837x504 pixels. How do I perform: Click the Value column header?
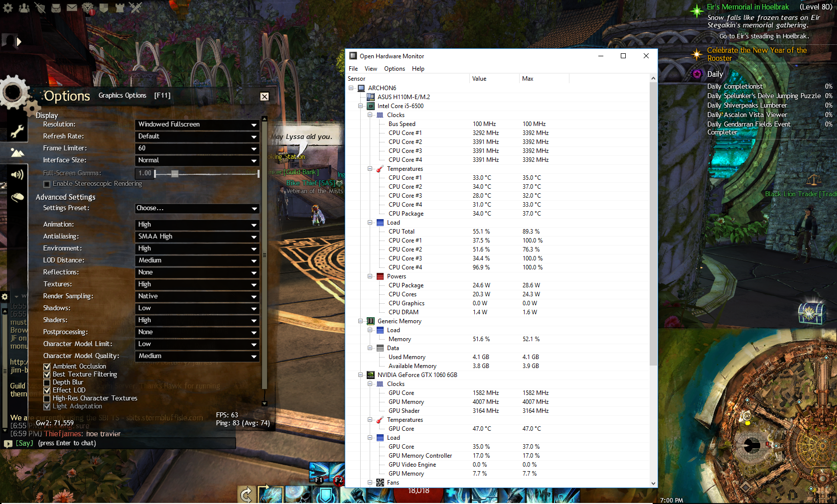click(494, 79)
